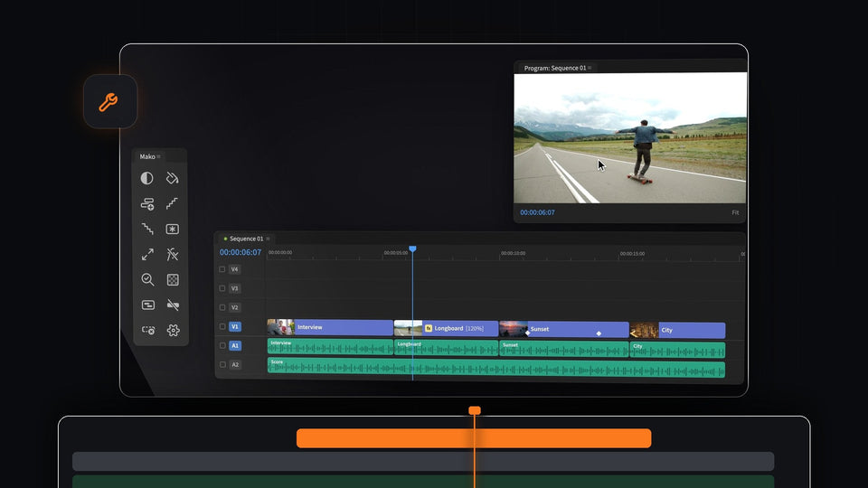Select the Sunset audio clip on A1
Viewport: 868px width, 488px height.
(563, 349)
